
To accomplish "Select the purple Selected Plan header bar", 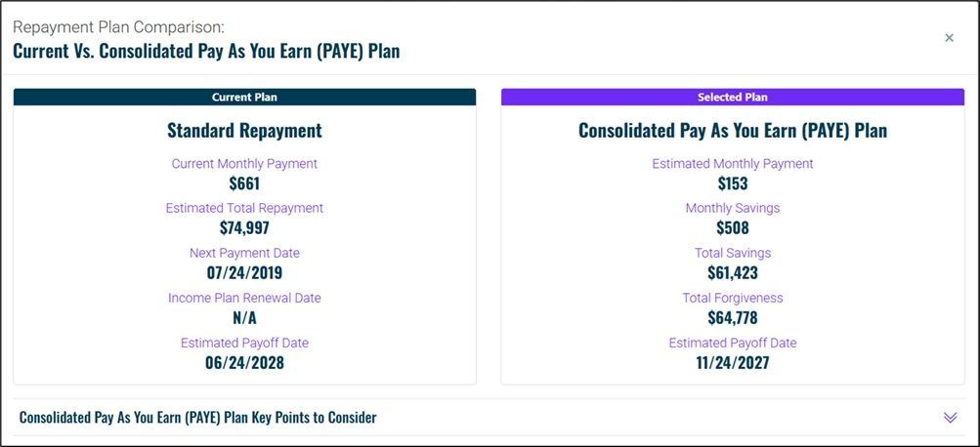I will coord(733,97).
